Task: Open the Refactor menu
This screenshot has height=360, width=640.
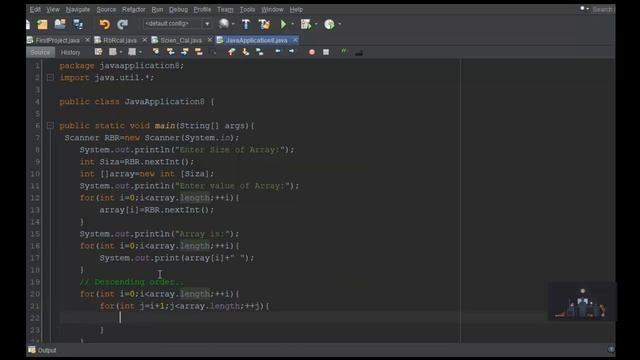Action: (133, 9)
